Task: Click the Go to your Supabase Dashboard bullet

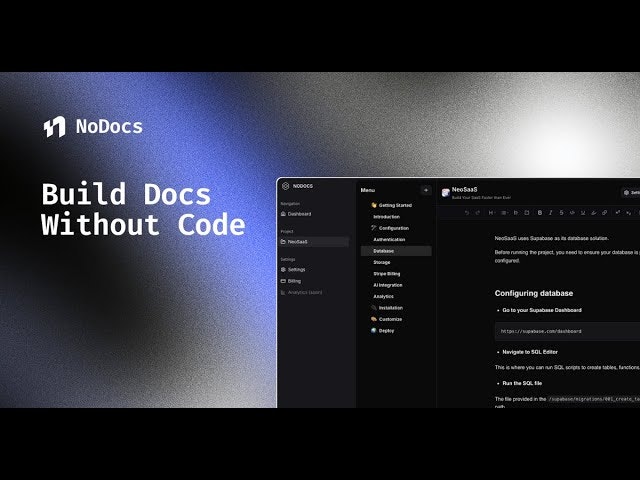Action: (542, 310)
